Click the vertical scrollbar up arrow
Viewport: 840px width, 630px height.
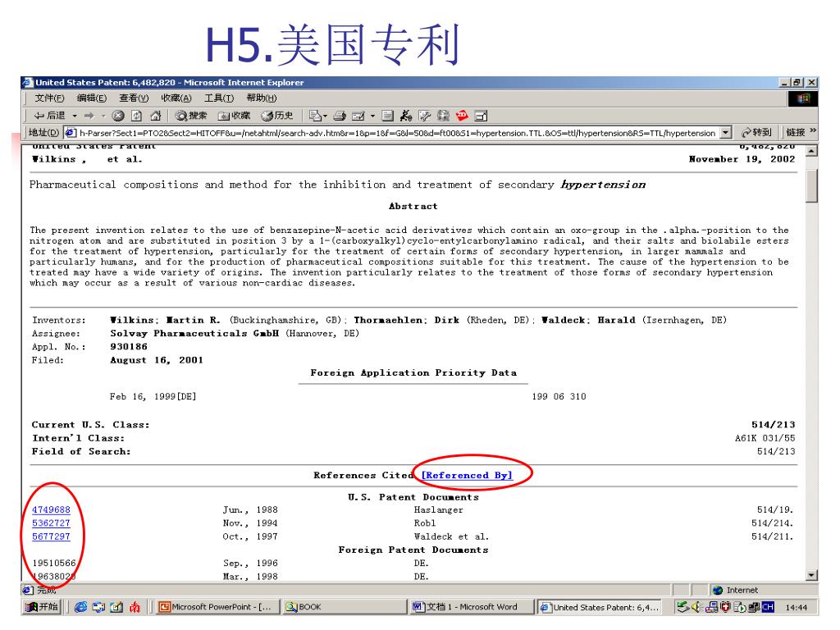pos(811,151)
